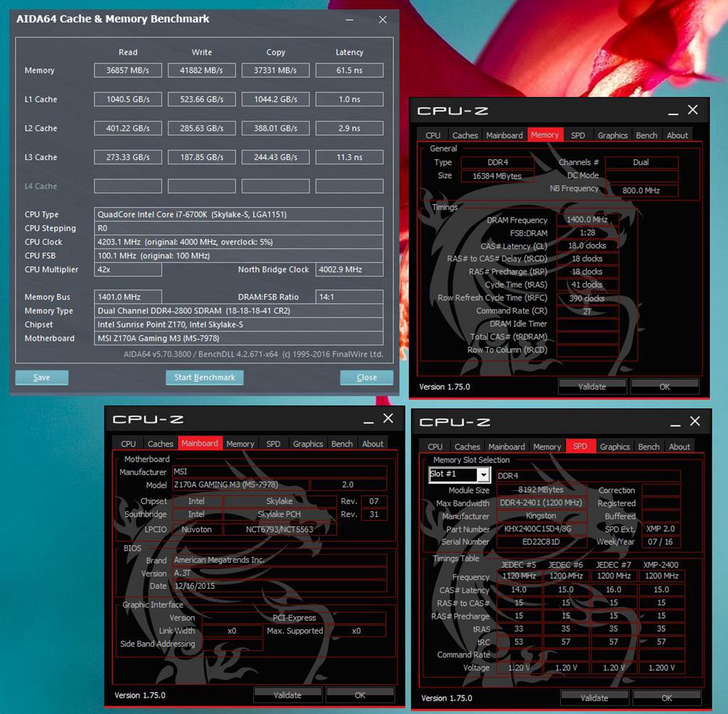The height and width of the screenshot is (714, 728).
Task: Click Validate in Mainboard CPU-Z window
Action: coord(287,695)
